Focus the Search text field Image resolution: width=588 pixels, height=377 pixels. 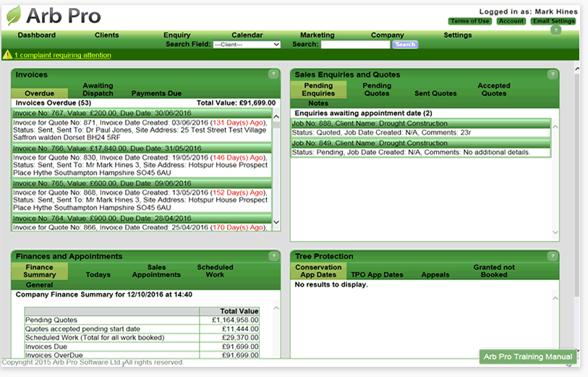point(356,44)
